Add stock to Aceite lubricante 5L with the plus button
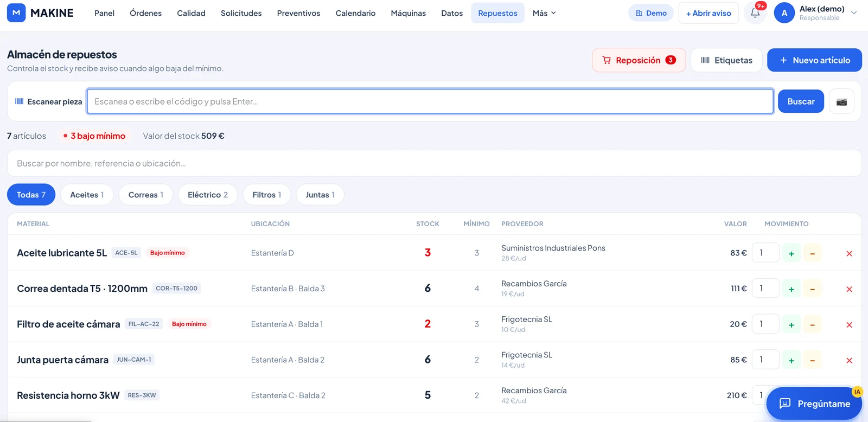This screenshot has width=868, height=422. click(791, 253)
